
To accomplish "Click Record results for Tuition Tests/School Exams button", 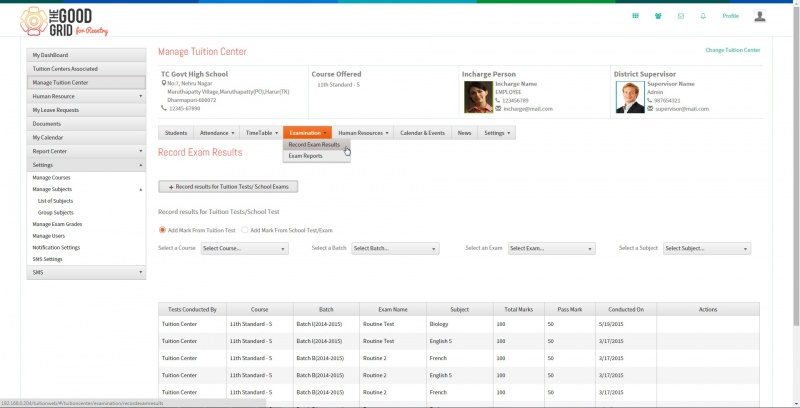I will point(228,187).
